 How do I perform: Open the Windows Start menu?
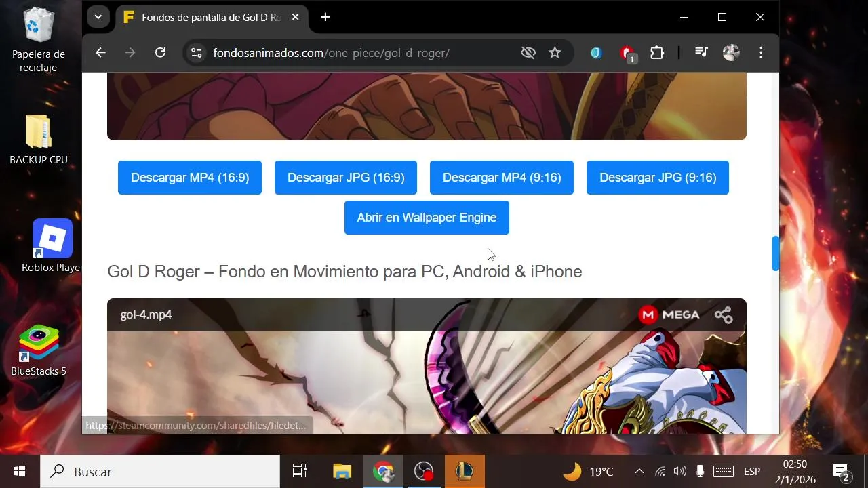20,471
